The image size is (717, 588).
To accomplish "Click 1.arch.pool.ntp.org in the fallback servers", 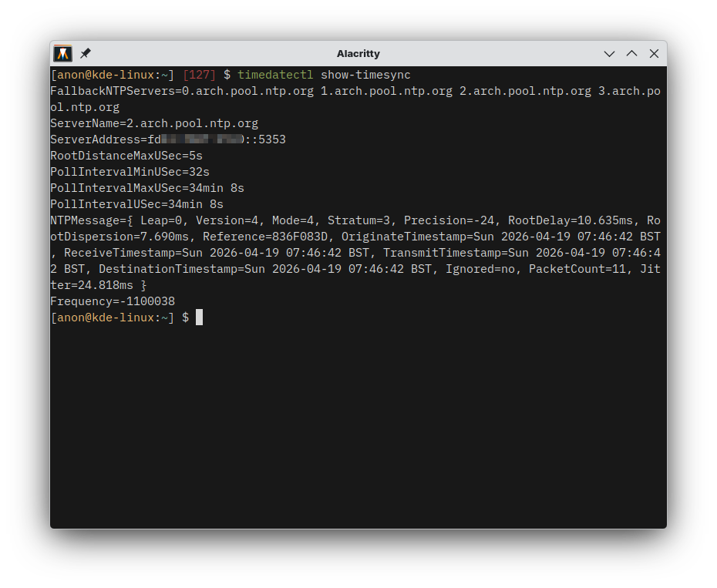I will tap(386, 92).
